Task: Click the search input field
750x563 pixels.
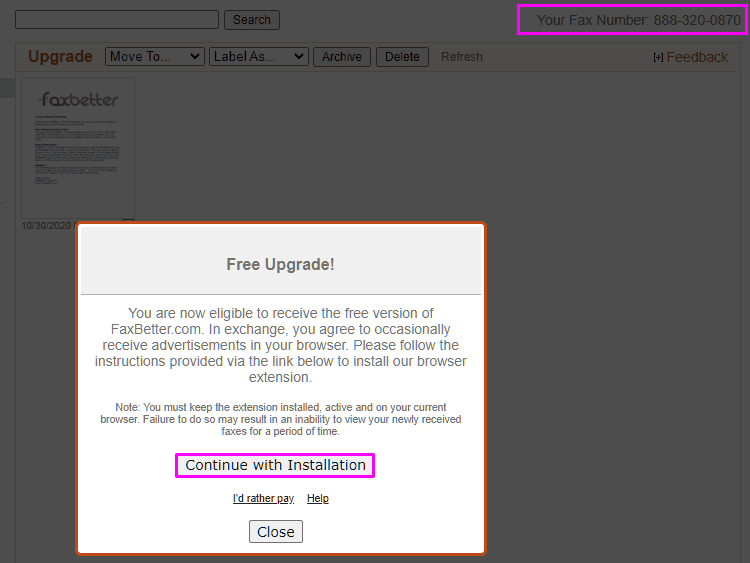Action: pyautogui.click(x=117, y=20)
